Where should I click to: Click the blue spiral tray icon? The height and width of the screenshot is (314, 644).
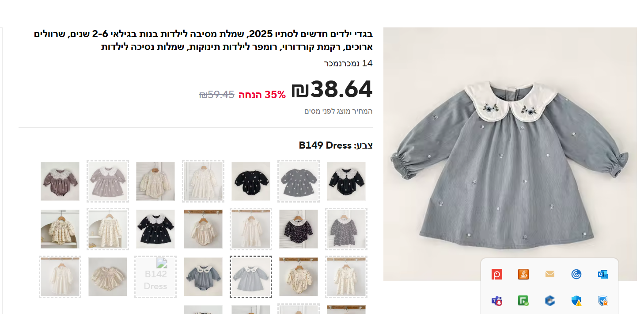pyautogui.click(x=576, y=274)
